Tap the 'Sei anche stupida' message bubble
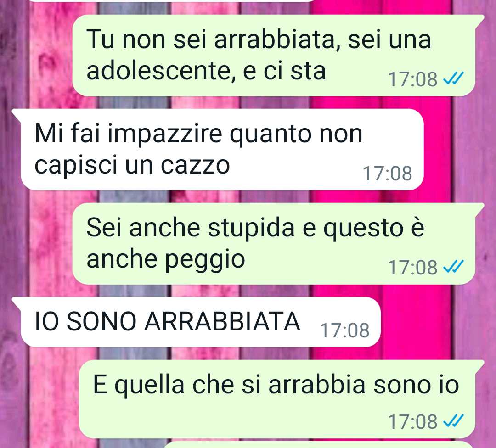The height and width of the screenshot is (448, 496). (274, 243)
